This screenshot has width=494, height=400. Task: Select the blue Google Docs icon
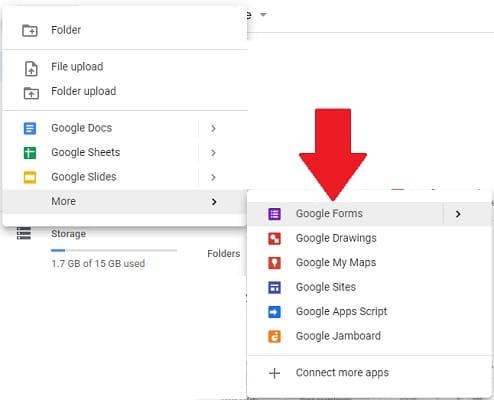pyautogui.click(x=30, y=128)
